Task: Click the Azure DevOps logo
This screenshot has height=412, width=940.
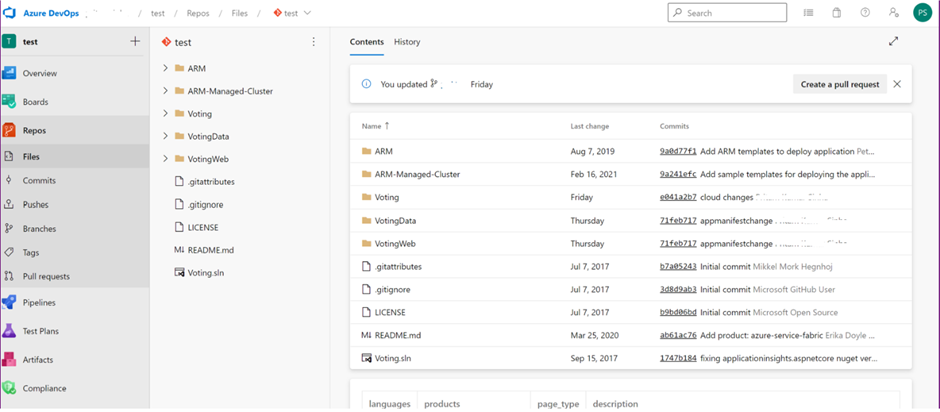Action: tap(11, 13)
